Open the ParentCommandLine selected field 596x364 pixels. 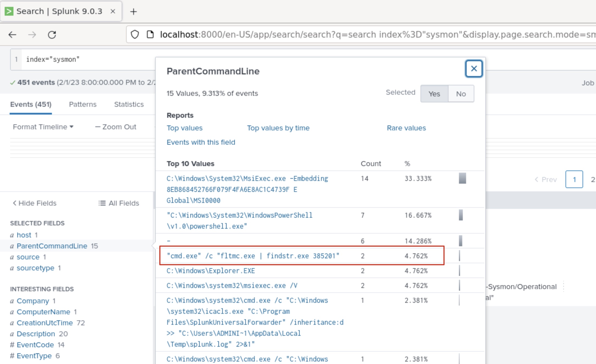(x=52, y=246)
